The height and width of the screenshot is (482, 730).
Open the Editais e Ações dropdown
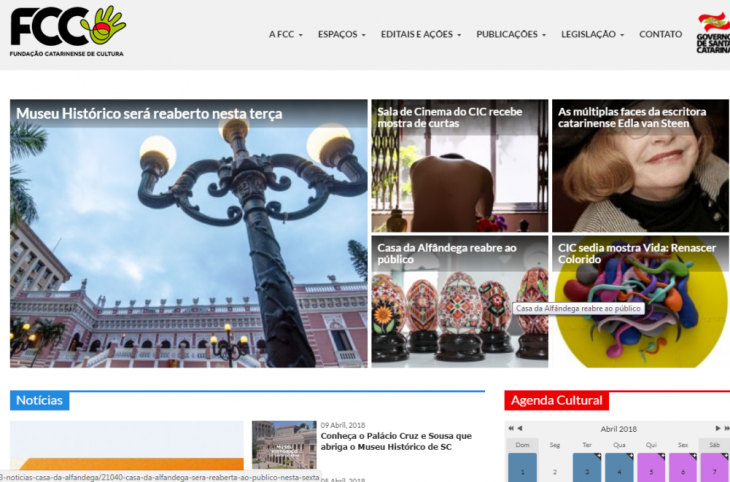pos(420,34)
